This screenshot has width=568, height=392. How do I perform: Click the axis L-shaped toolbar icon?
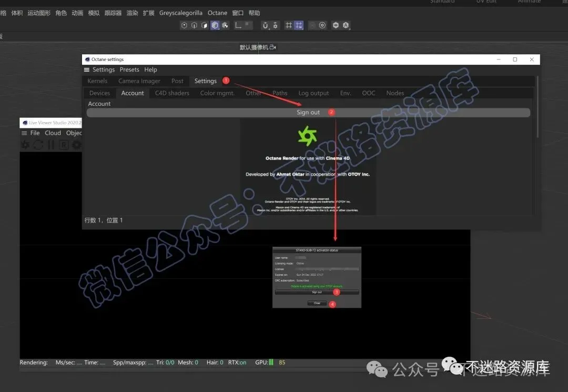[238, 25]
